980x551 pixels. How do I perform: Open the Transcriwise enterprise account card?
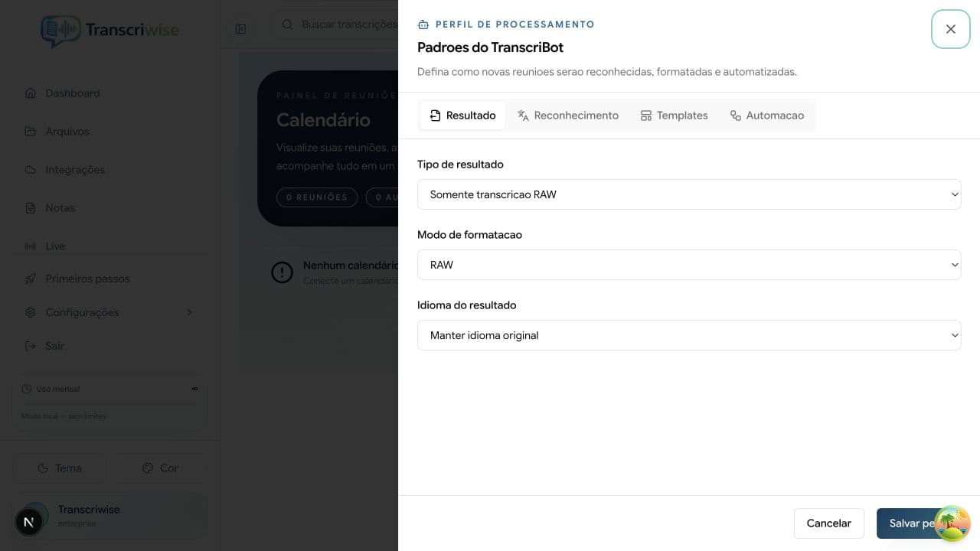coord(111,516)
